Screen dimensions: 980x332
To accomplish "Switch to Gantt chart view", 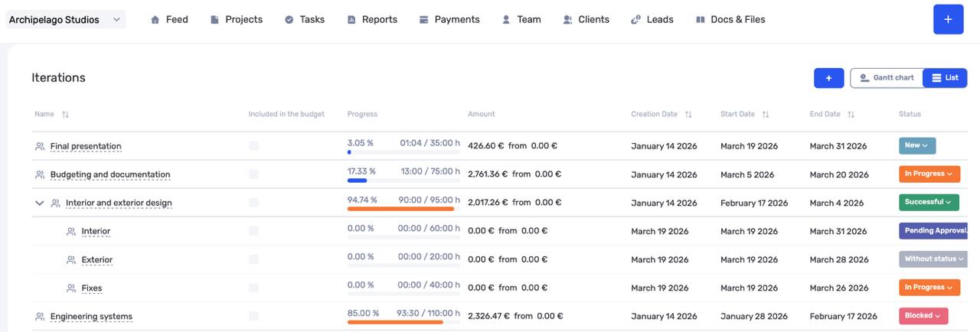I will 887,78.
